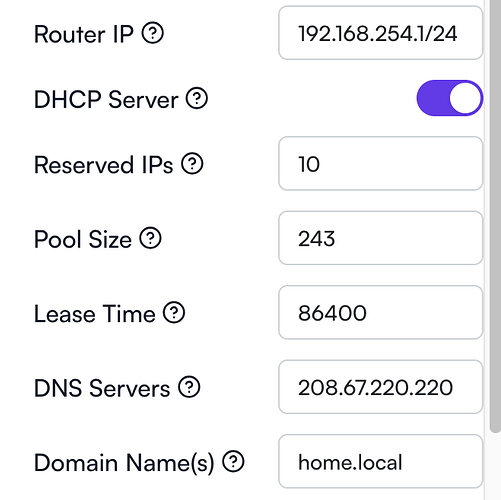Click the vertical scrollbar on the right
This screenshot has width=501, height=500.
tap(496, 216)
